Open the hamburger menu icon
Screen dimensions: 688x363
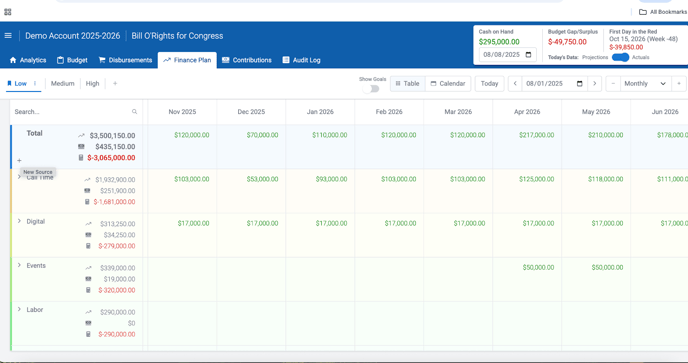(x=8, y=36)
